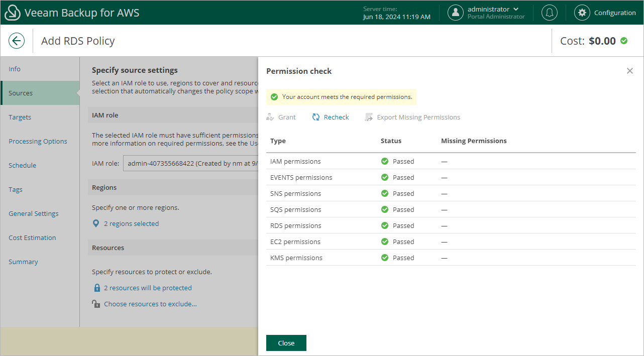Click the cost green check icon
The height and width of the screenshot is (356, 644).
click(624, 41)
